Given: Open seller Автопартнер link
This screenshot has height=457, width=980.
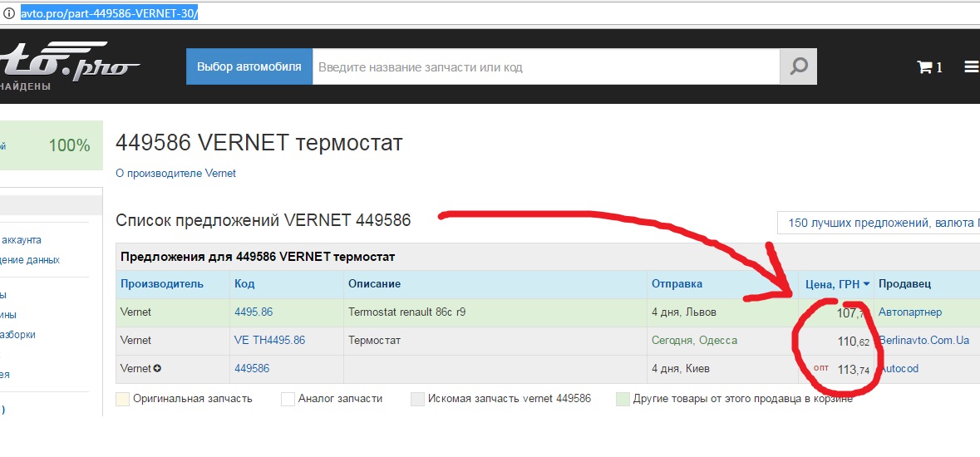Looking at the screenshot, I should click(x=909, y=312).
